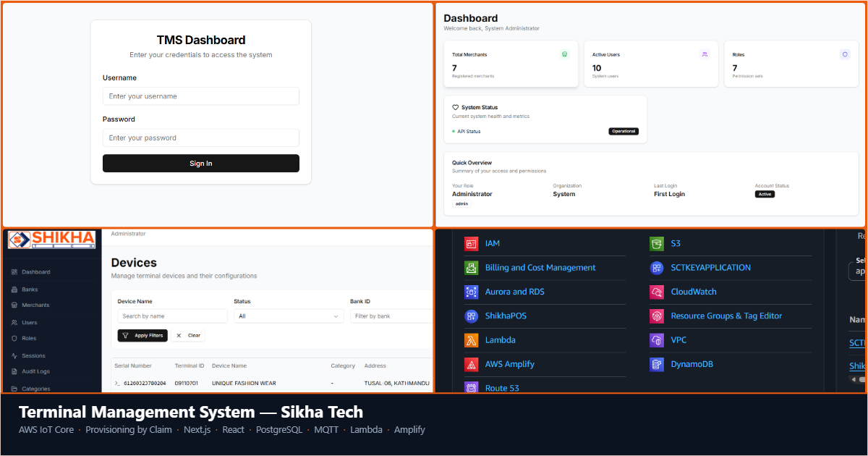The height and width of the screenshot is (456, 868).
Task: Click the admin role tag
Action: tap(461, 204)
